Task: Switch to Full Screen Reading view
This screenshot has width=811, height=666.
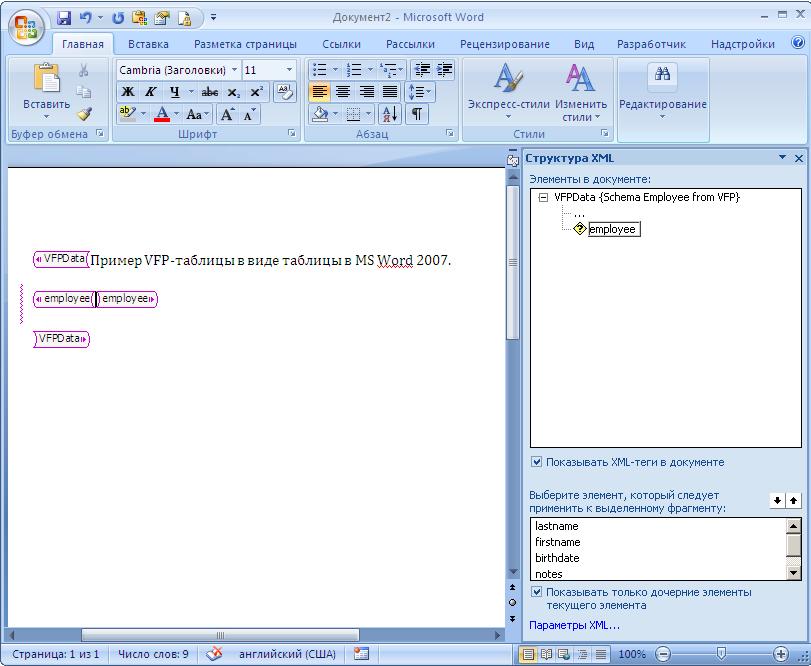Action: pyautogui.click(x=546, y=654)
